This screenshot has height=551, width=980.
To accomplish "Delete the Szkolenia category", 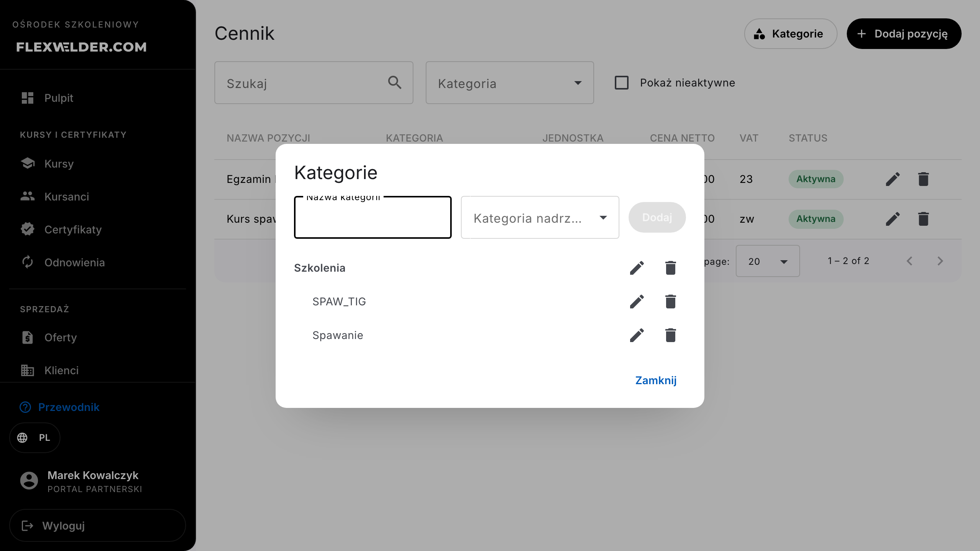I will [671, 268].
